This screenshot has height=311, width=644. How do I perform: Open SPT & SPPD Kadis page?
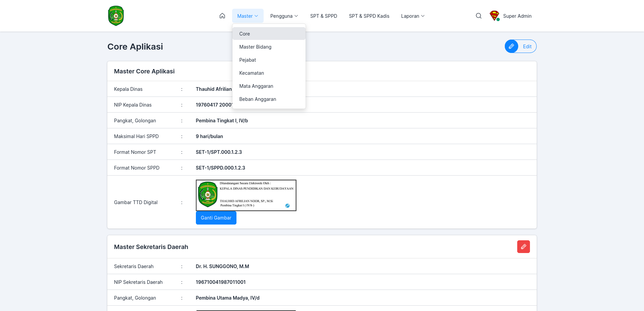coord(369,16)
